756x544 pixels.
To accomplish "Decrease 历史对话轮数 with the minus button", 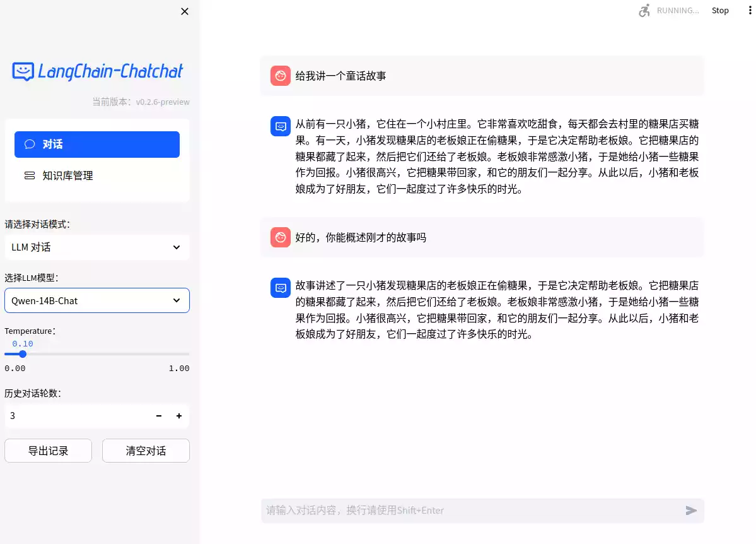I will click(159, 416).
